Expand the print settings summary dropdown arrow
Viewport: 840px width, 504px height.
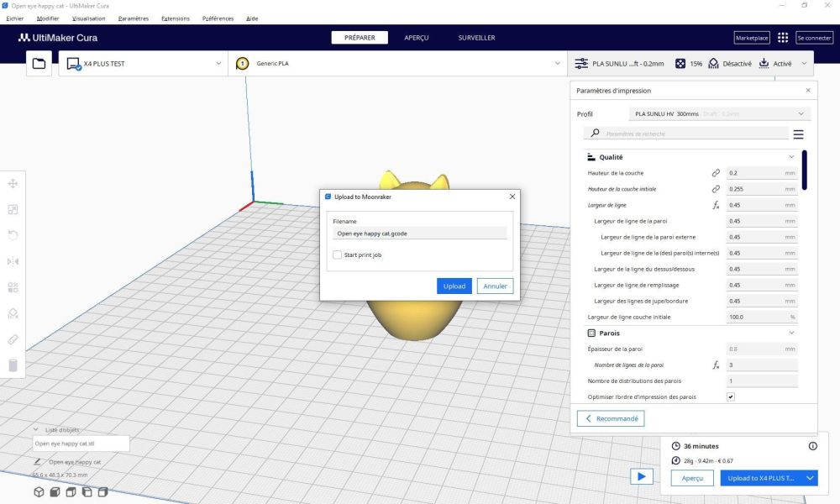coord(804,64)
